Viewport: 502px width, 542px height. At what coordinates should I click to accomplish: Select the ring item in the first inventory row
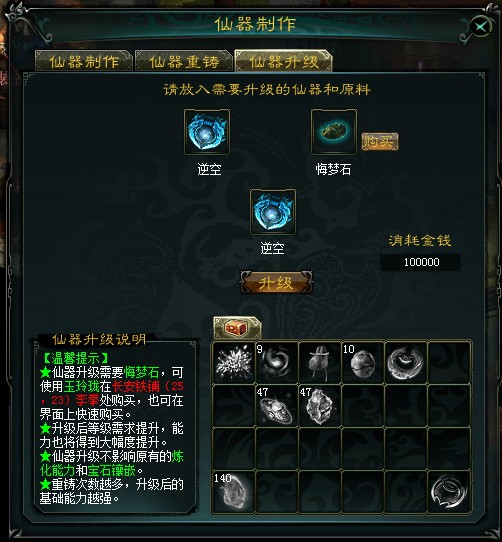[406, 362]
